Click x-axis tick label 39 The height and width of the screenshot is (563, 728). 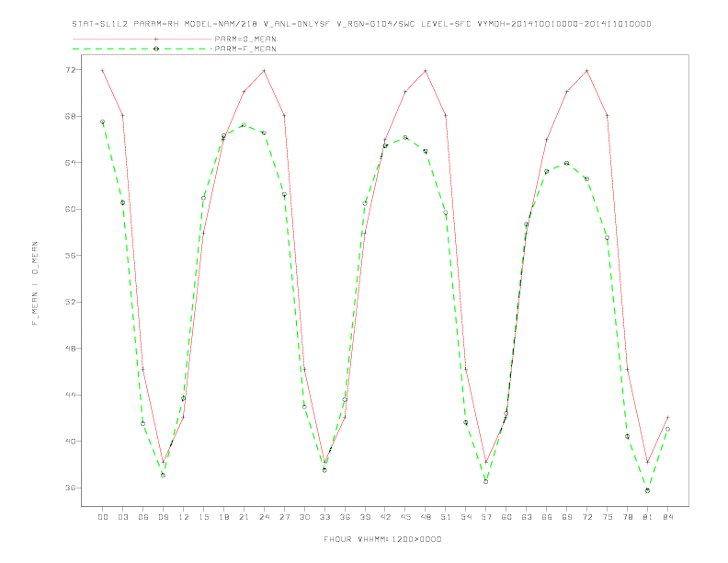click(365, 517)
